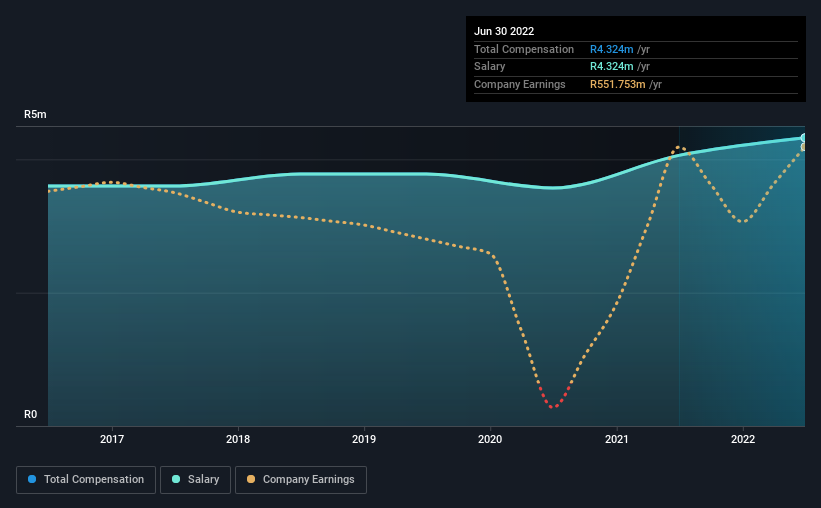The width and height of the screenshot is (821, 508).
Task: Click the R551.753m Company Earnings tooltip value
Action: (617, 84)
